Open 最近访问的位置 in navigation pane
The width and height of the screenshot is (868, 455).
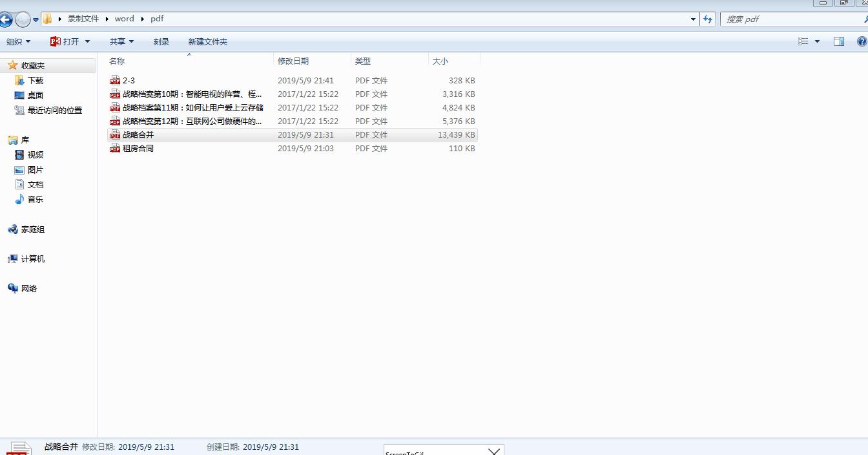tap(55, 110)
